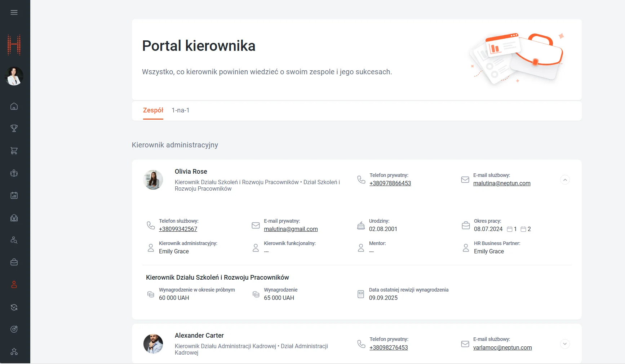Click Alexander's email varlamoc@neptun.com
The height and width of the screenshot is (364, 625).
pos(502,348)
